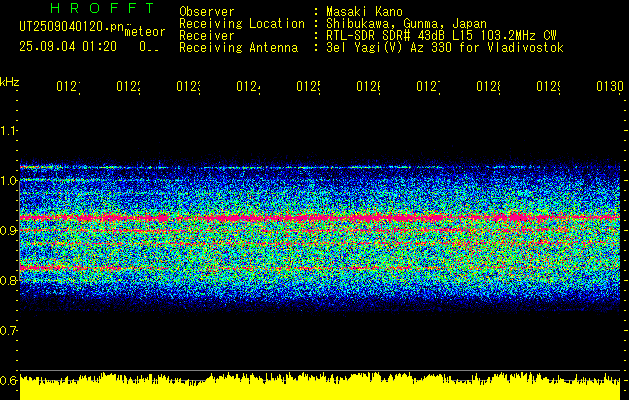The image size is (629, 400).
Task: Click the 0.9 kHz axis label
Action: click(8, 230)
